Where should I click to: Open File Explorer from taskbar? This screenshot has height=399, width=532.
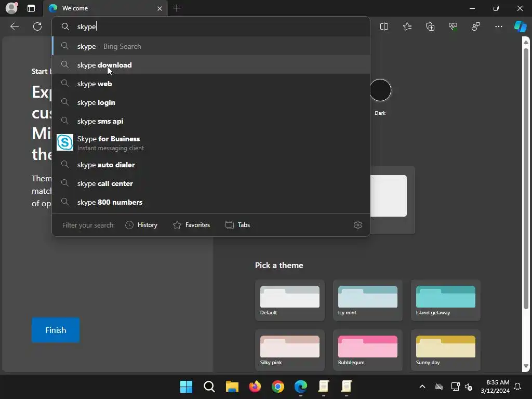point(232,387)
